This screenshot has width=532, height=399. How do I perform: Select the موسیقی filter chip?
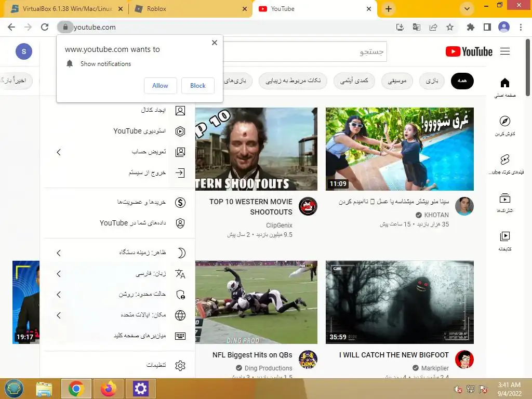(397, 81)
